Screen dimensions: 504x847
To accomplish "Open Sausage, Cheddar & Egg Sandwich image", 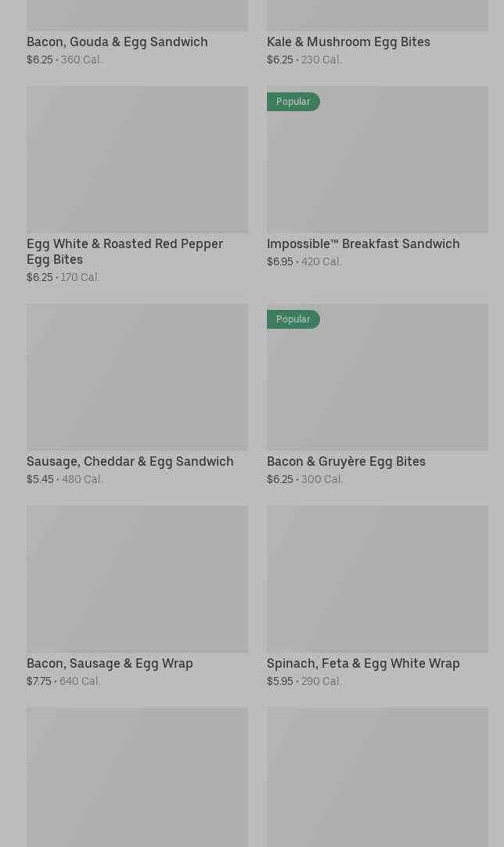I will [137, 377].
